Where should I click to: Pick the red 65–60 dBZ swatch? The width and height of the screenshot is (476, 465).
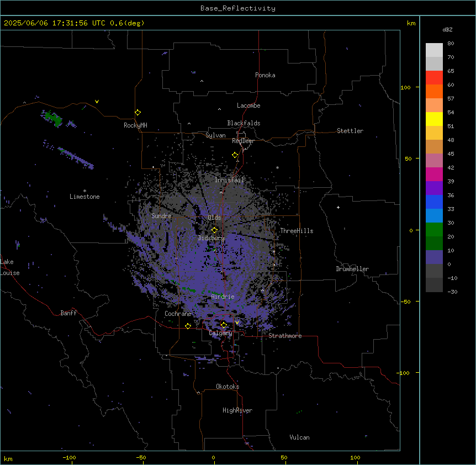point(434,78)
